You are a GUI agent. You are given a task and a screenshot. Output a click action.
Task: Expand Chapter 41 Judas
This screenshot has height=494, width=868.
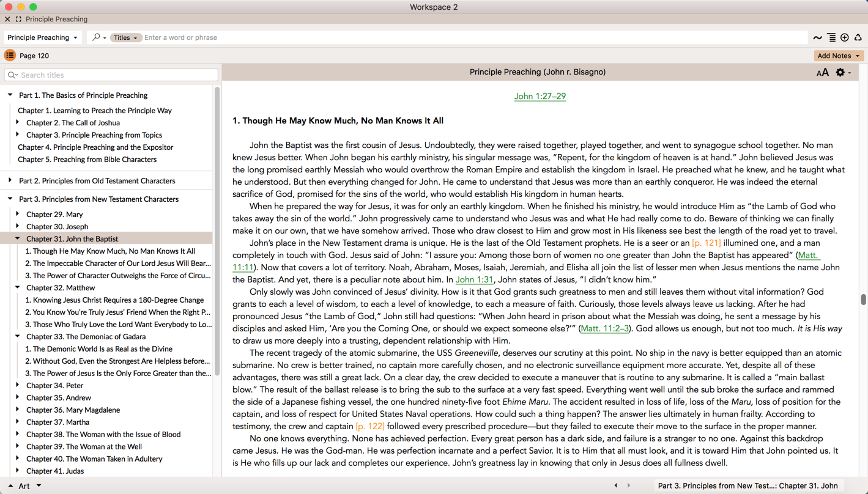[x=18, y=471]
